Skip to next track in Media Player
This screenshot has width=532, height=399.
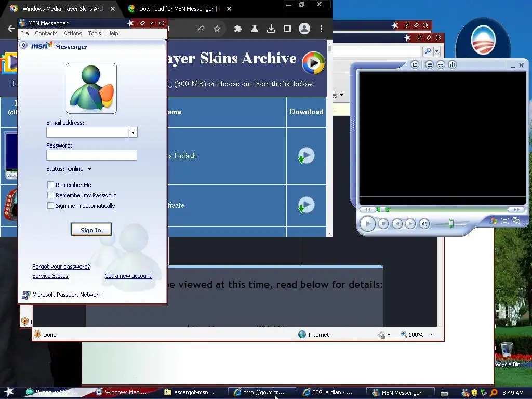click(x=410, y=224)
